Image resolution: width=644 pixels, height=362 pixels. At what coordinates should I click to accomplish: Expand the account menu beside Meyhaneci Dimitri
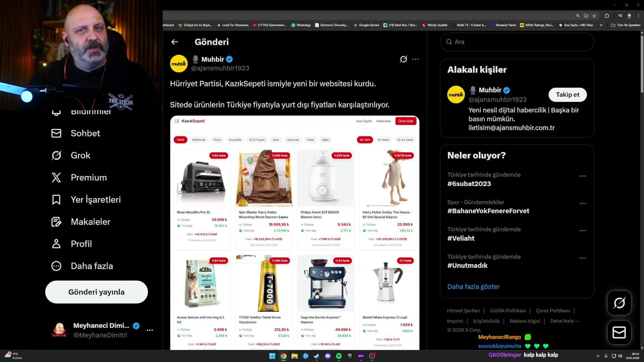click(149, 330)
